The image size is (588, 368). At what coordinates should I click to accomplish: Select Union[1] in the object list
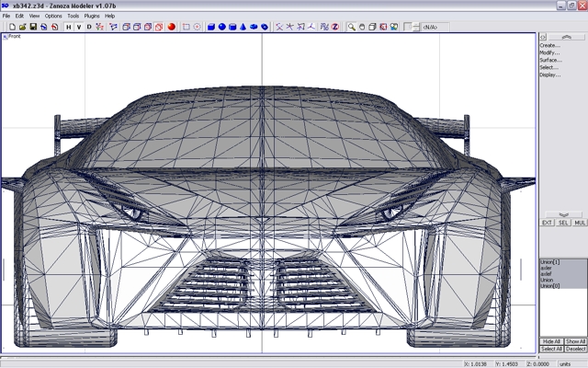(x=550, y=262)
